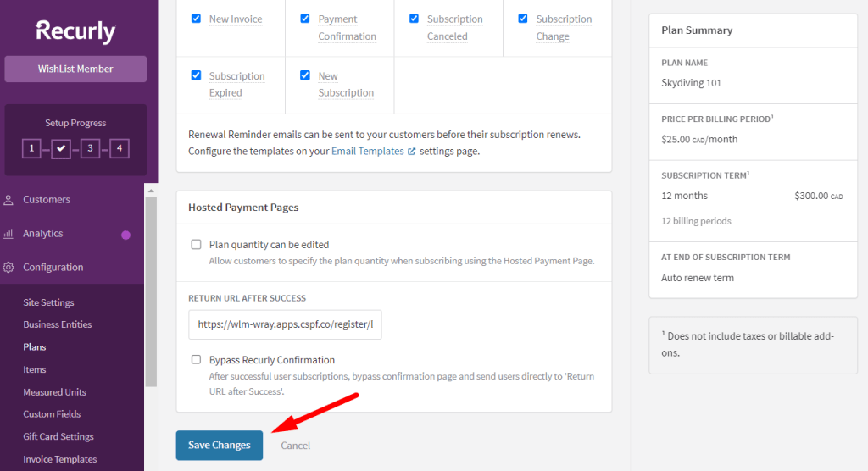Click the New Invoice label
Screen dimensions: 868x471
click(236, 19)
